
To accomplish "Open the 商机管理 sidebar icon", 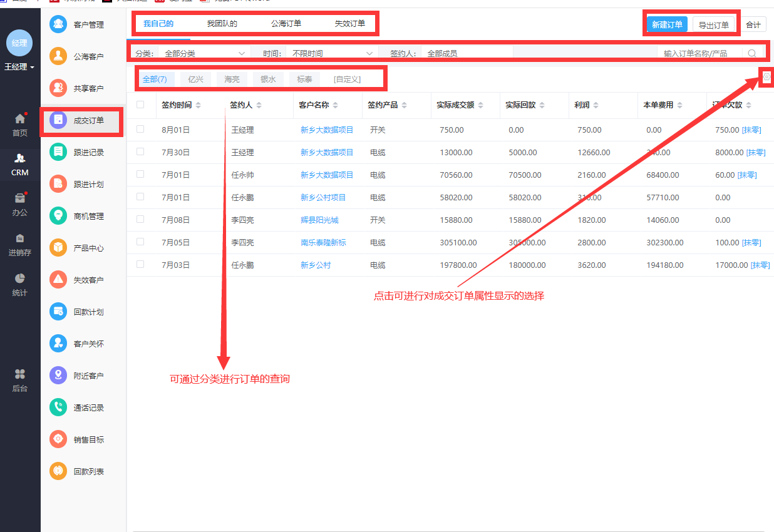I will [x=58, y=216].
